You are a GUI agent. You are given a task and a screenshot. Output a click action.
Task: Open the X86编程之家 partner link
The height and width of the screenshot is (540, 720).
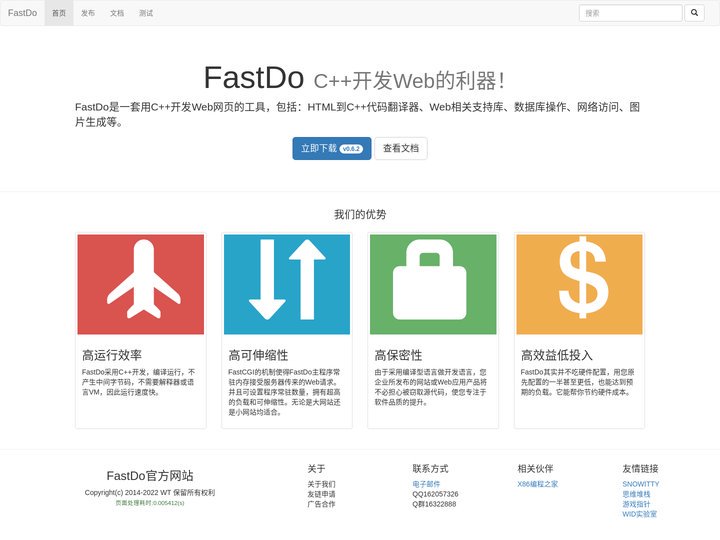538,484
